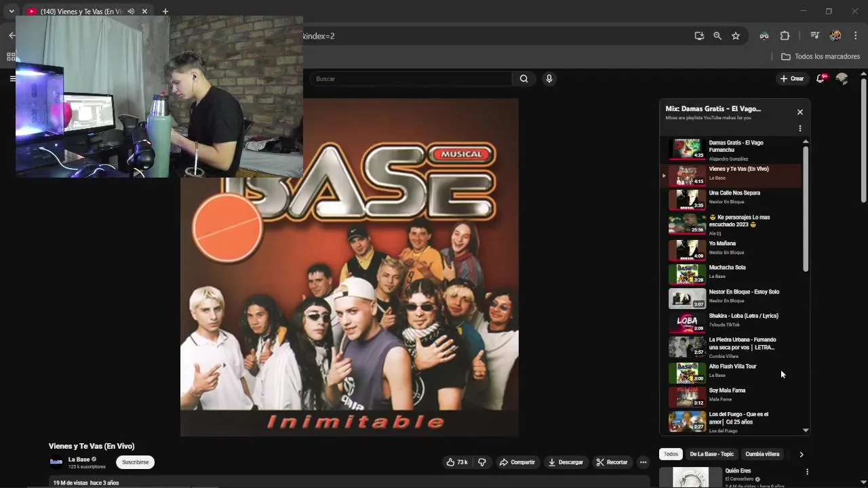Select Cumbia villera filter chip
Viewport: 868px width, 488px height.
762,454
